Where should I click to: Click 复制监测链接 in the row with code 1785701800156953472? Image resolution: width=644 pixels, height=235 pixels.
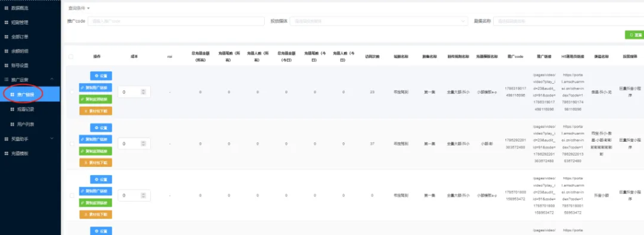[96, 203]
